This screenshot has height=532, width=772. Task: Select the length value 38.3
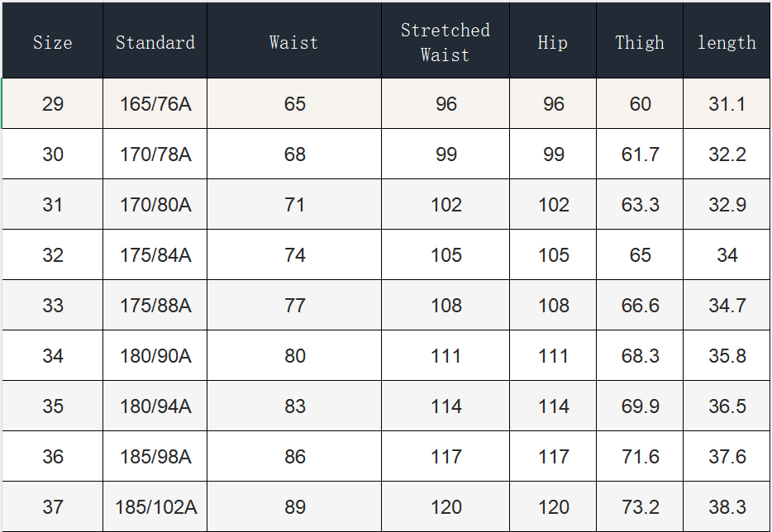coord(727,507)
